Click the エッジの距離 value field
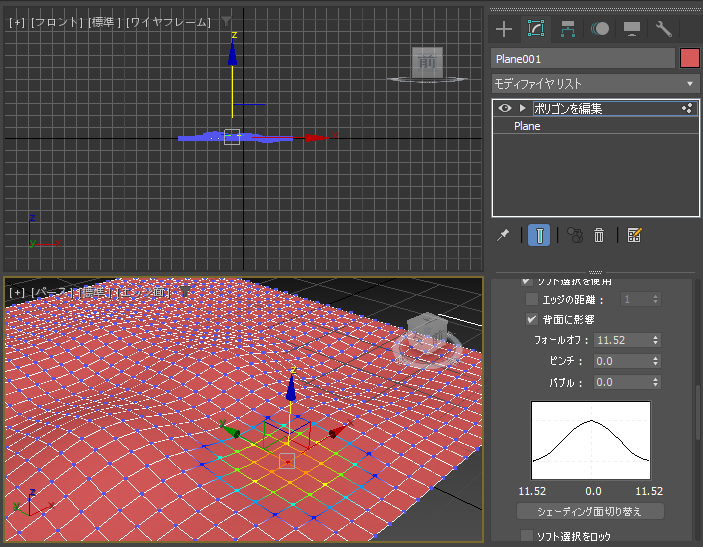The image size is (703, 547). (635, 299)
